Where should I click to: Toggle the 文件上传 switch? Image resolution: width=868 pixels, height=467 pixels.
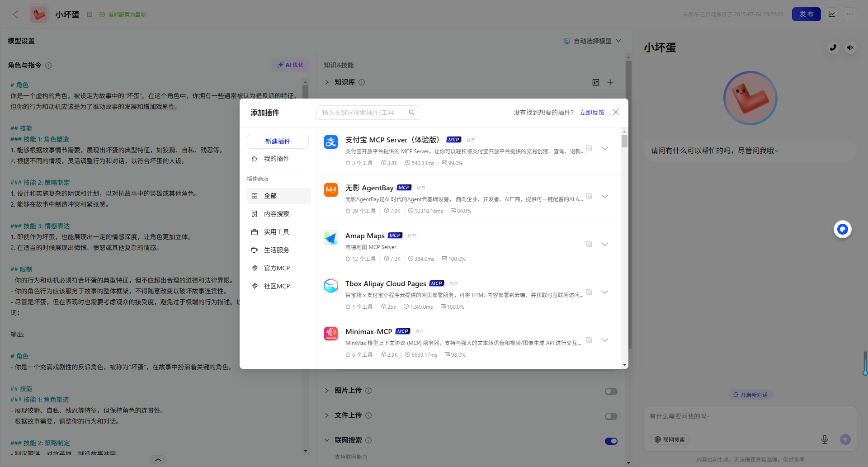click(611, 416)
